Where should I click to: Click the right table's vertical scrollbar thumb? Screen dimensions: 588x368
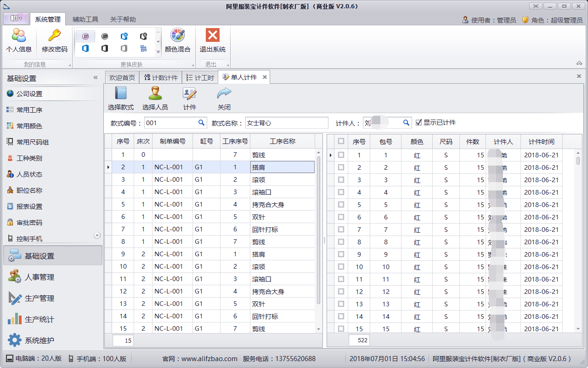(x=578, y=161)
